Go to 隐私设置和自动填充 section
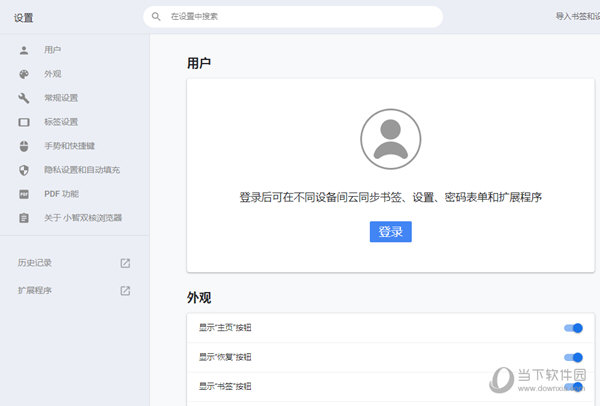 point(82,170)
